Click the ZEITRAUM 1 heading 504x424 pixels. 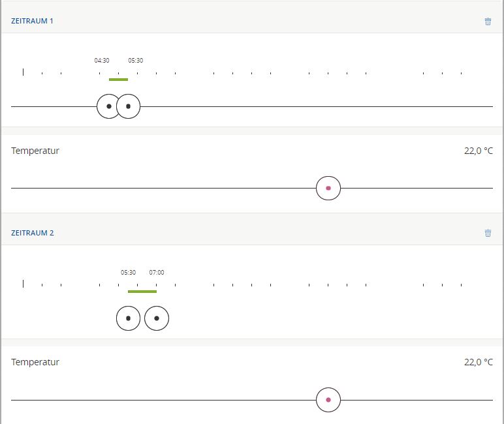[33, 21]
